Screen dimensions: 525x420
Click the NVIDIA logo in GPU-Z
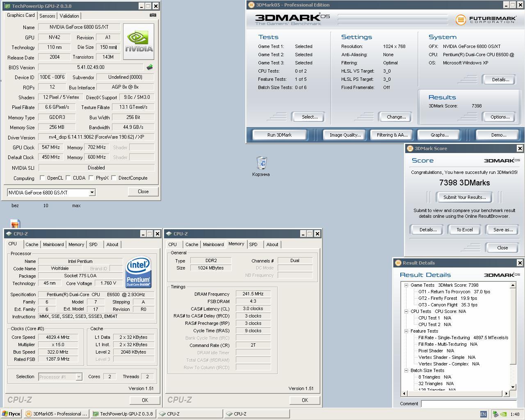[x=139, y=42]
